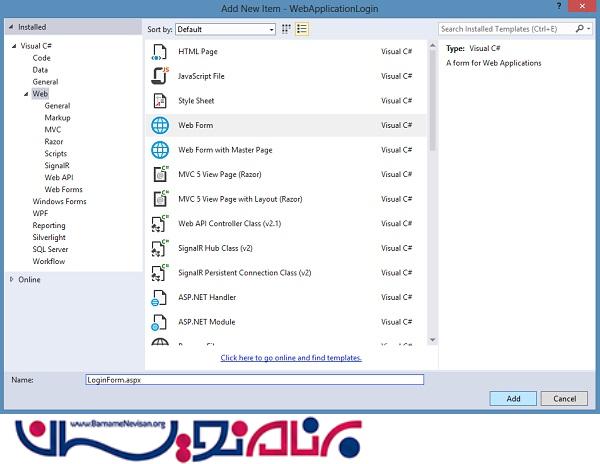Screen dimensions: 600x464
Task: Select the HTML Page template icon
Action: (159, 52)
